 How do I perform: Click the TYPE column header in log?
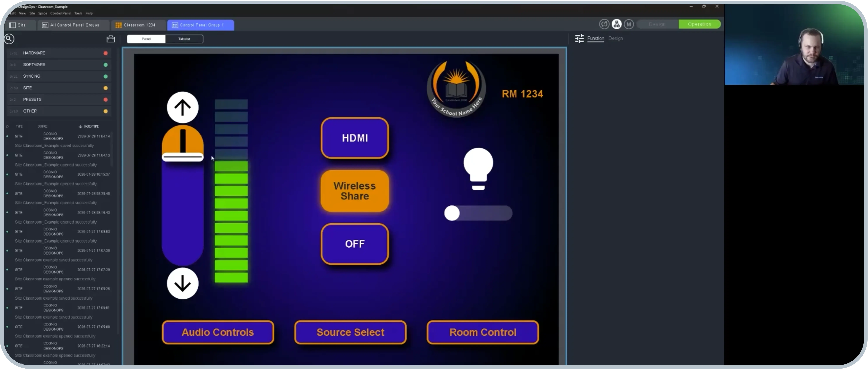tap(19, 127)
